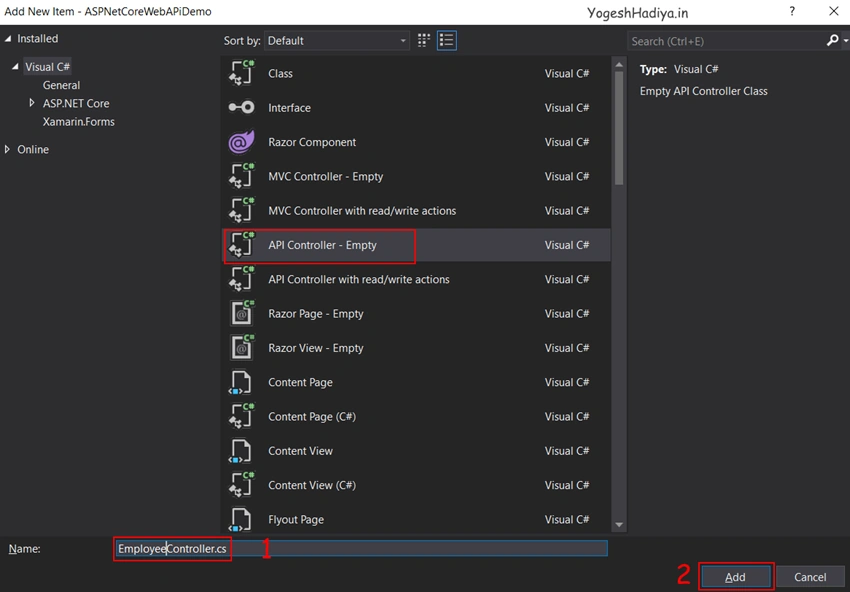This screenshot has height=592, width=850.
Task: Click the MVC Controller - Empty icon
Action: (241, 176)
